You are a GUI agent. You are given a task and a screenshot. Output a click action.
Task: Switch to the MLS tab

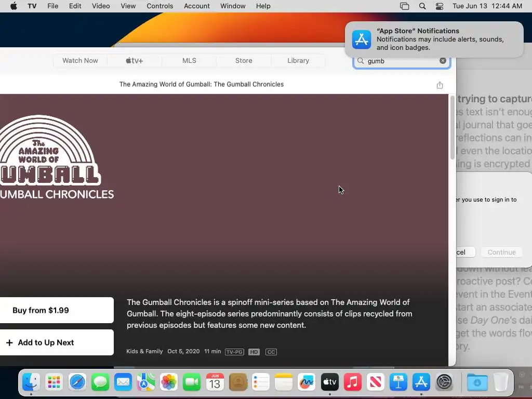[189, 61]
